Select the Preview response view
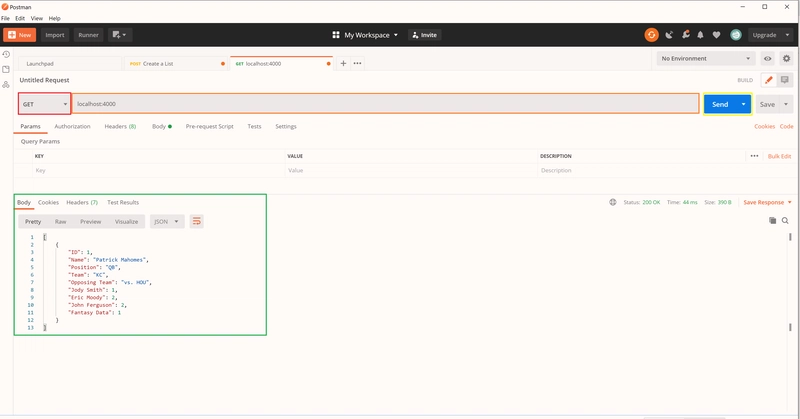 click(x=91, y=221)
